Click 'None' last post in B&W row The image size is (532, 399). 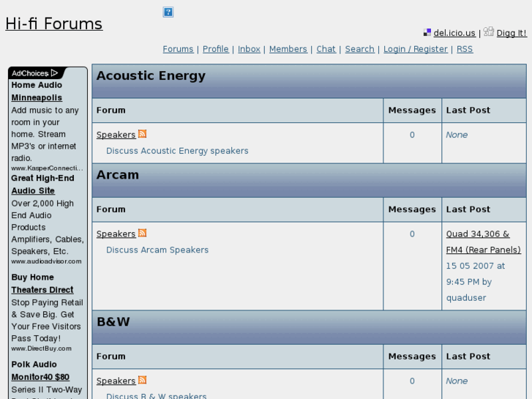coord(457,381)
